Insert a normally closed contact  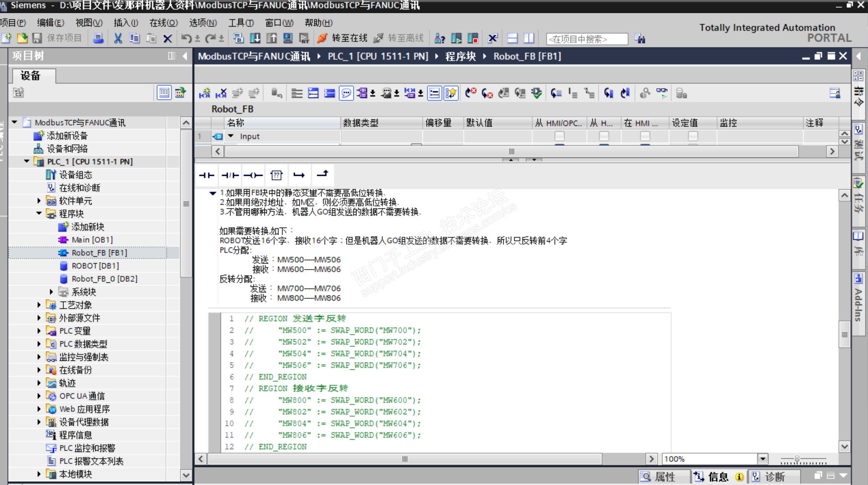pos(230,175)
